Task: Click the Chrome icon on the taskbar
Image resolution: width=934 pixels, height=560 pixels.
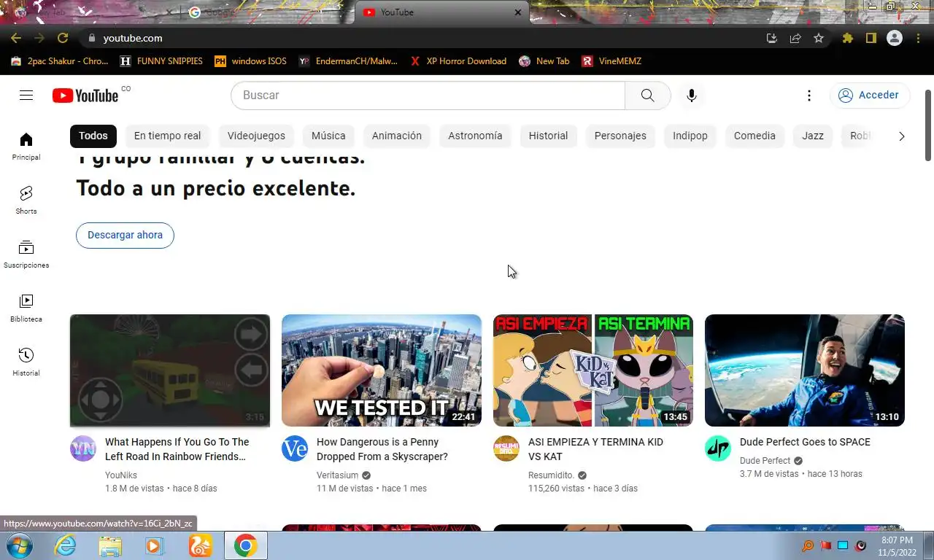Action: click(x=245, y=545)
